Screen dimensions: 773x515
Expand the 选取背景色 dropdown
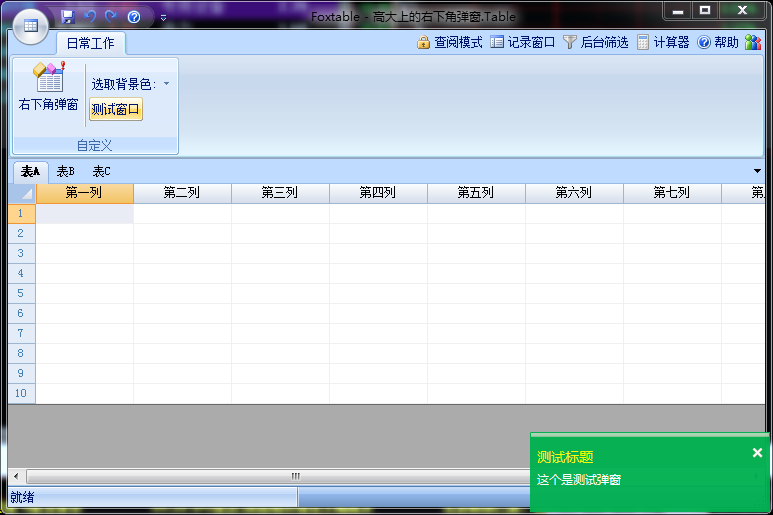pyautogui.click(x=166, y=84)
